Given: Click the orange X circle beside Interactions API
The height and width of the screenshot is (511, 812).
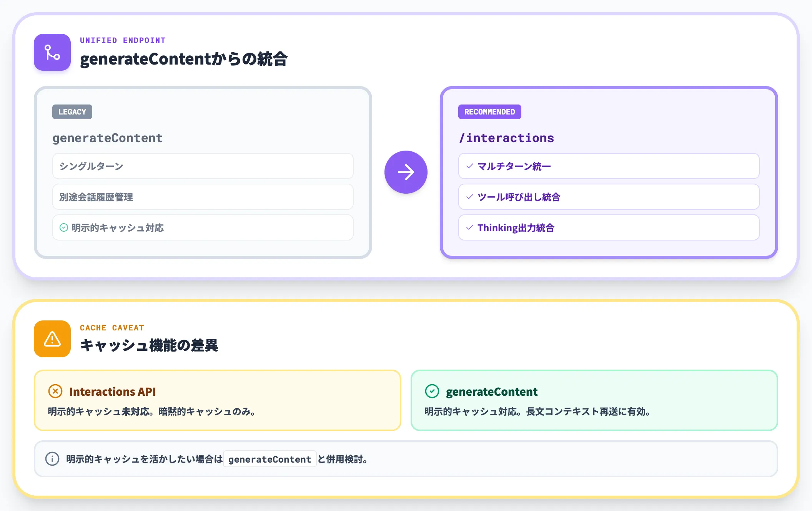Looking at the screenshot, I should (55, 391).
